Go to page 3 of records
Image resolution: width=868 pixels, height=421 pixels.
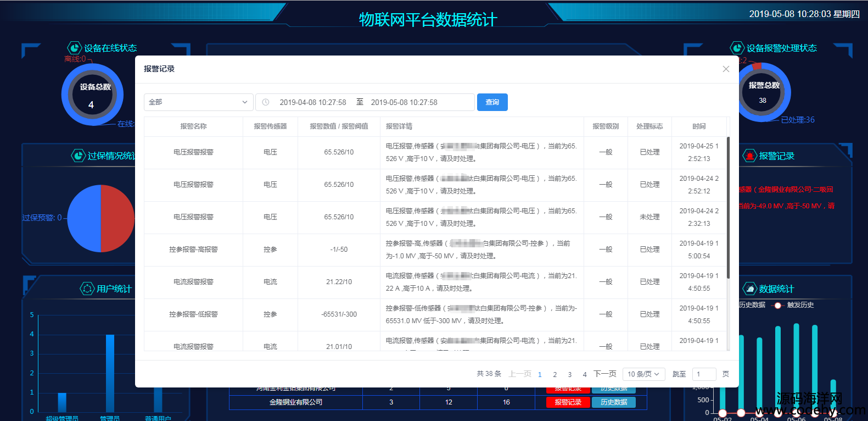[570, 374]
